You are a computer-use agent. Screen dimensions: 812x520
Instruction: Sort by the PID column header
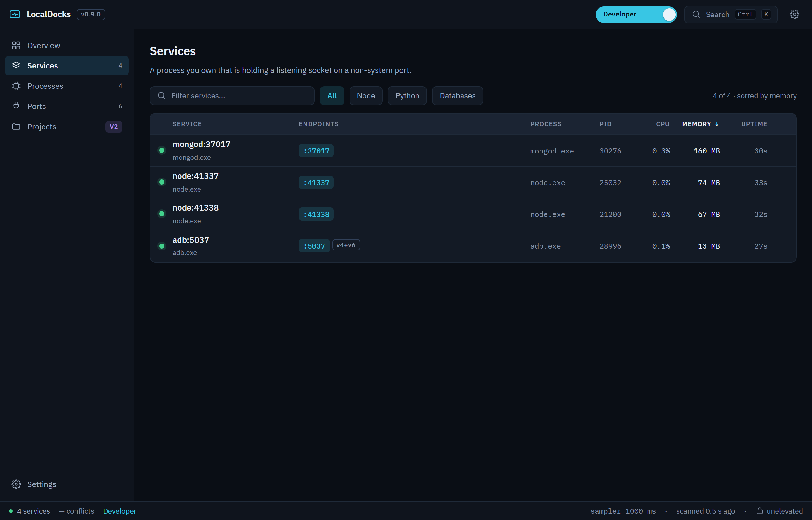point(605,124)
